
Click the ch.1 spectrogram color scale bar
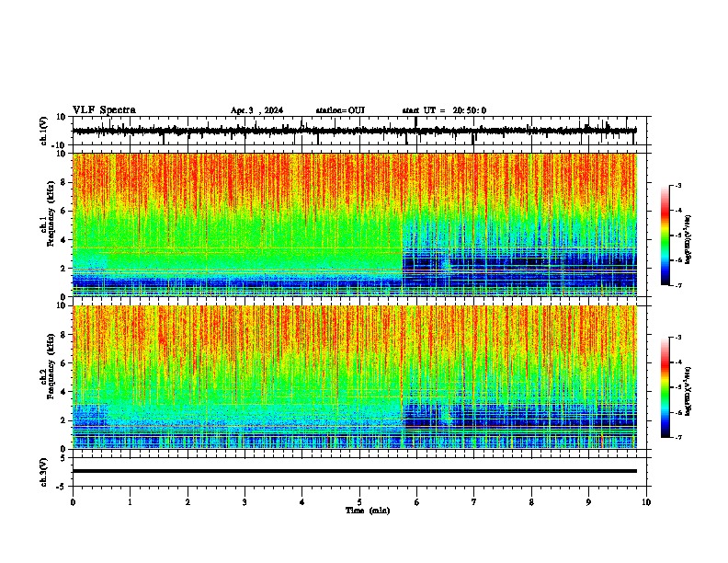[665, 236]
